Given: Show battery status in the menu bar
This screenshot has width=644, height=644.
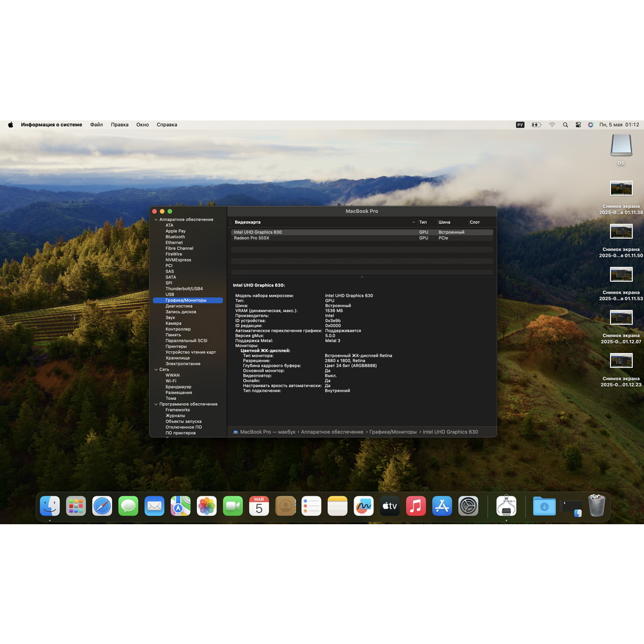Looking at the screenshot, I should (x=536, y=125).
